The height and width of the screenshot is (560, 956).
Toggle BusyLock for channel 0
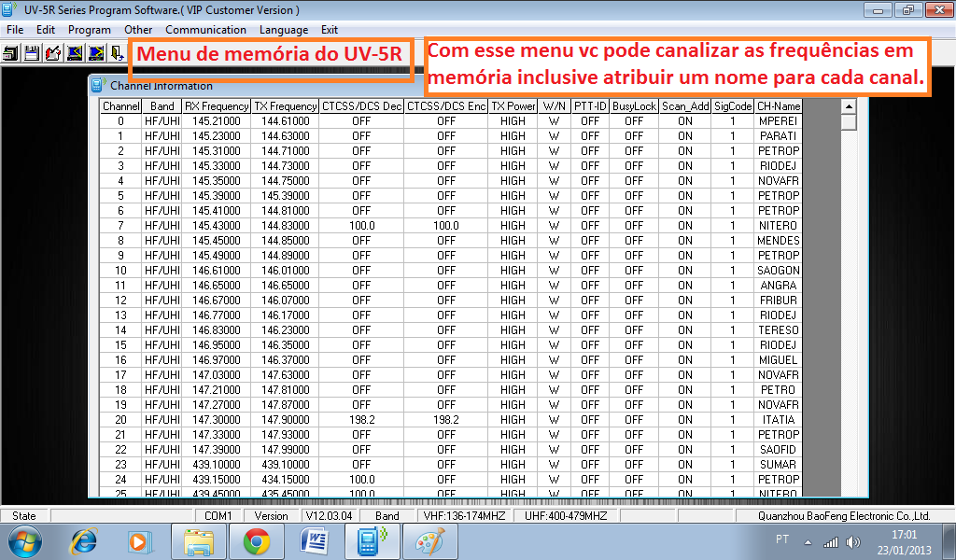coord(634,121)
